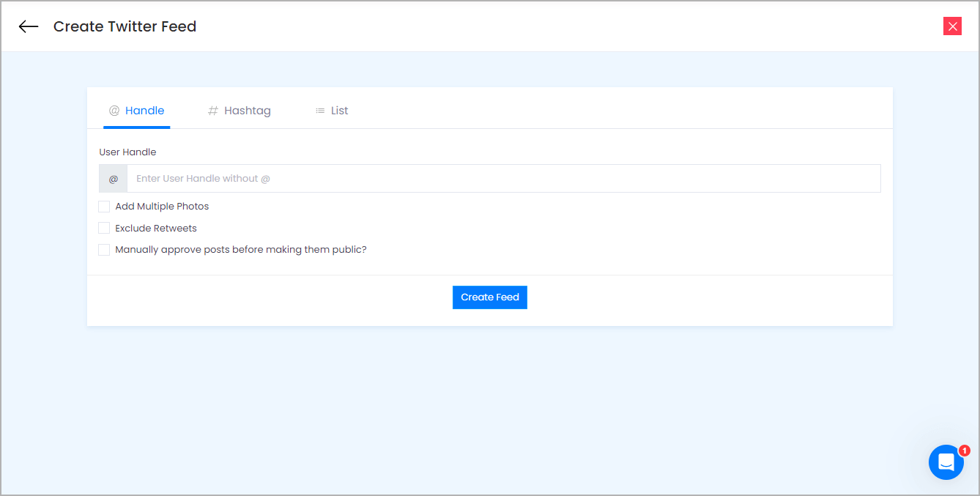Switch to the Hashtag tab
This screenshot has width=980, height=496.
coord(240,111)
